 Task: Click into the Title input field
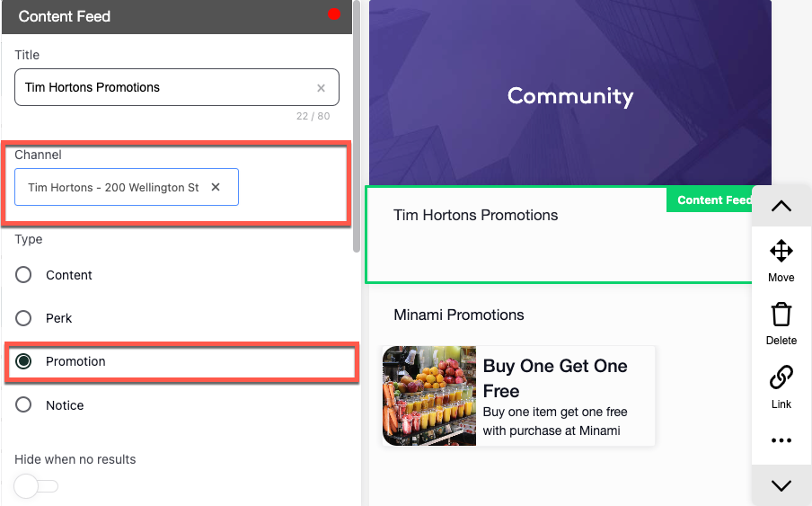(177, 87)
